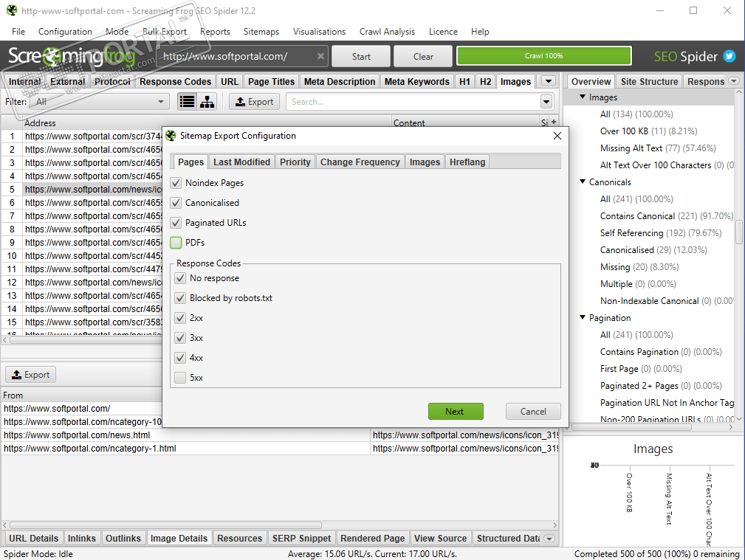
Task: Click the plus column-add icon in table header
Action: [x=554, y=122]
